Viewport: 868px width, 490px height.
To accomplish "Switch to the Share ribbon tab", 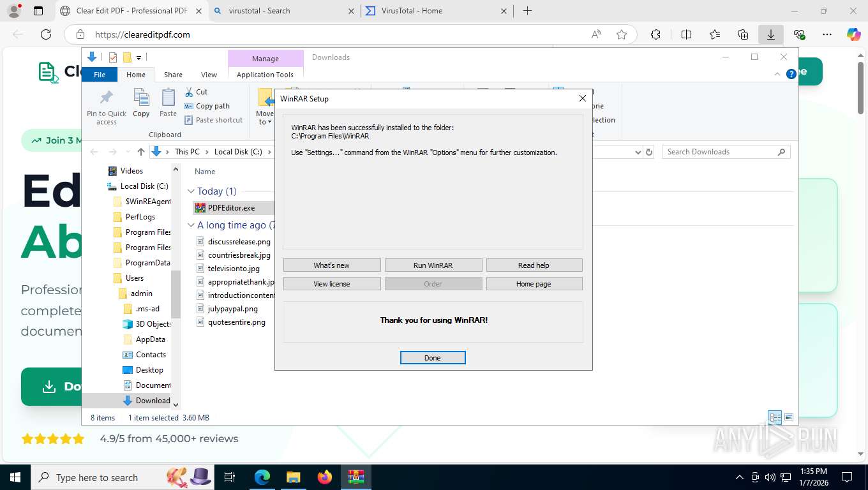I will (x=173, y=75).
